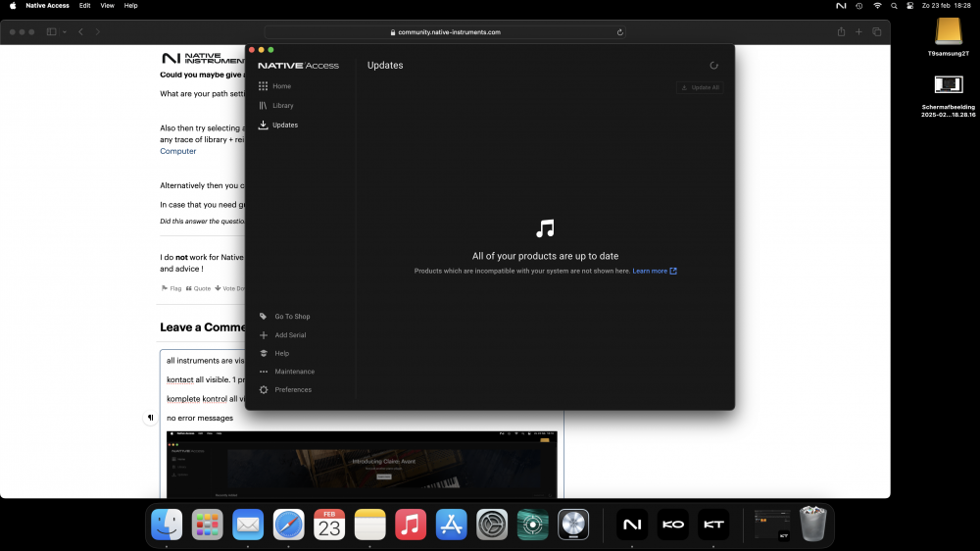Open the T9samsung2T drive on desktop
Screen dimensions: 980x551
(948, 36)
